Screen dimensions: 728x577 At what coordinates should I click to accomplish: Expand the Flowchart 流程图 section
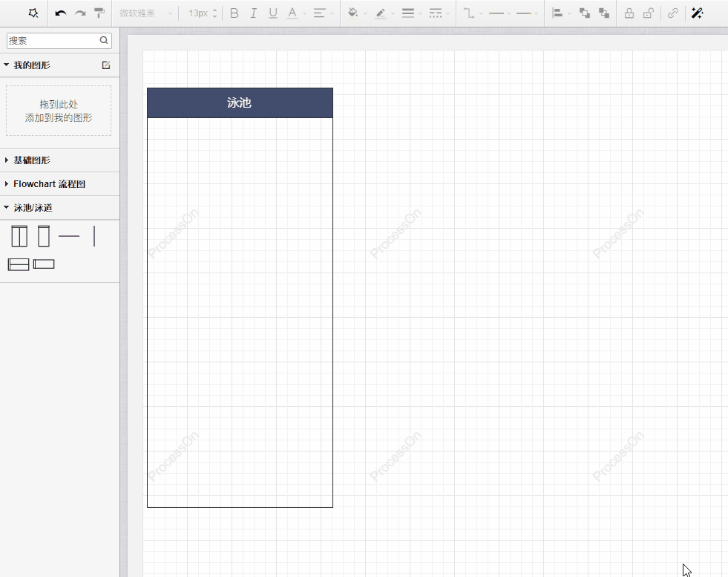[7, 184]
